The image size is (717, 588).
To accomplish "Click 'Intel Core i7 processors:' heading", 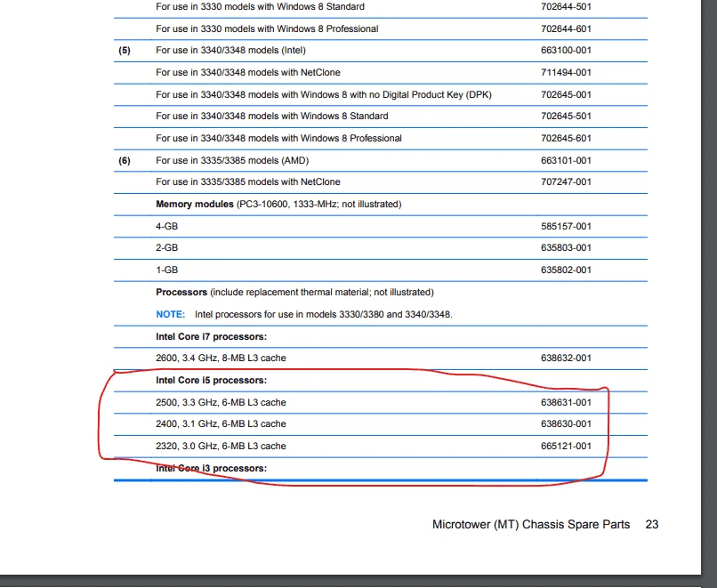I will 211,336.
